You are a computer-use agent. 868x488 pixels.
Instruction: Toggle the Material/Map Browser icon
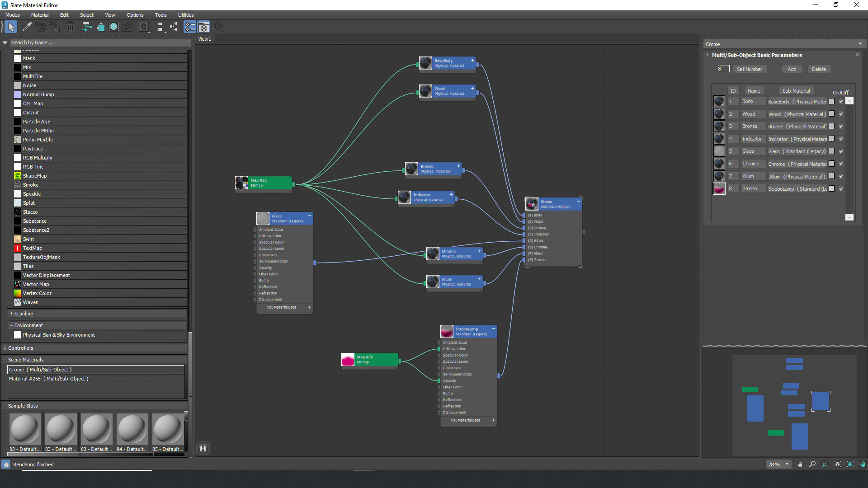click(x=190, y=27)
